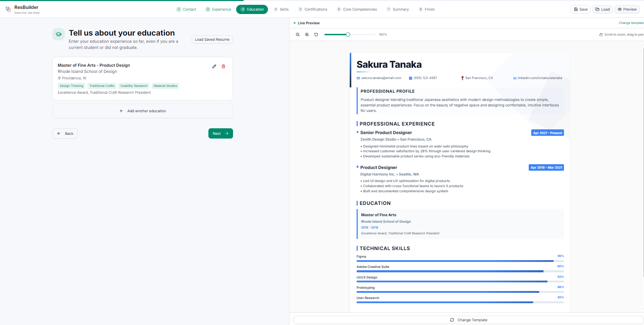
Task: Click the zoom slider handle
Action: (348, 35)
